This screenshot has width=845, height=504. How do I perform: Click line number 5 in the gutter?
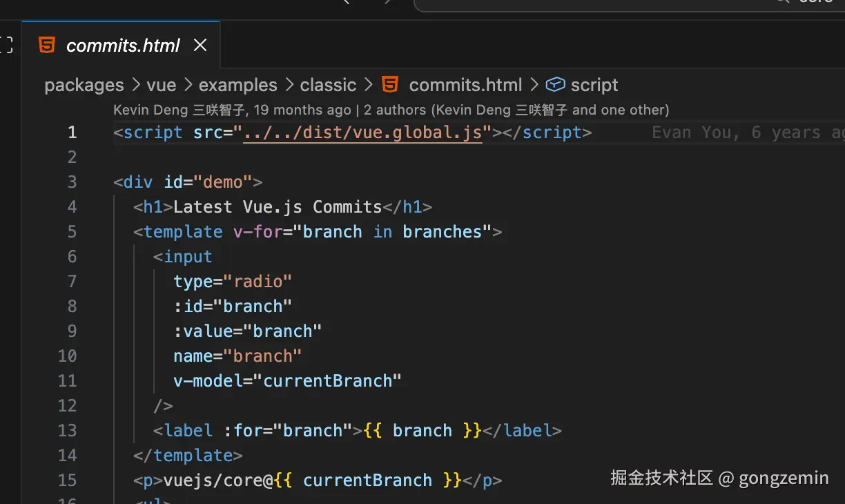(72, 232)
